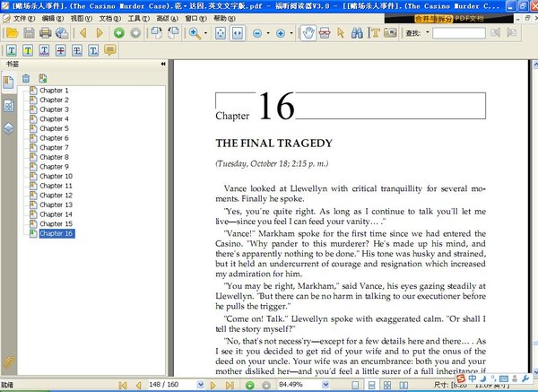Screen dimensions: 538x392
Task: Open search with the binoculars icon
Action: click(x=357, y=33)
